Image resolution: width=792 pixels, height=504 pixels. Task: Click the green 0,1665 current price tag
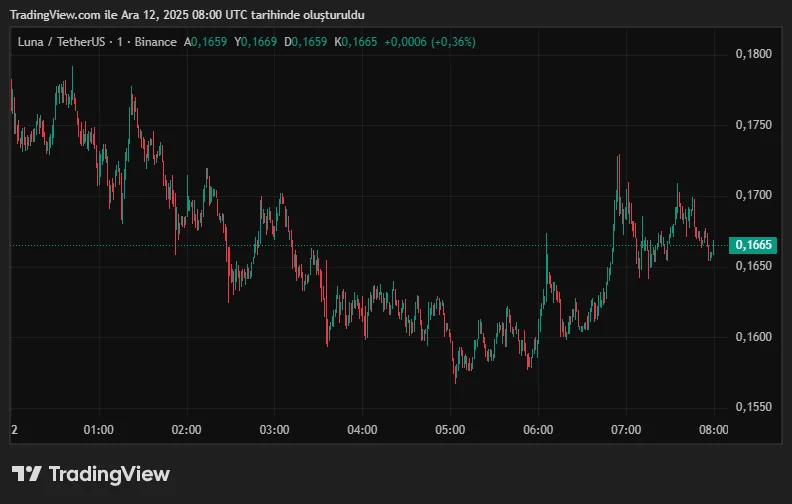pos(751,245)
